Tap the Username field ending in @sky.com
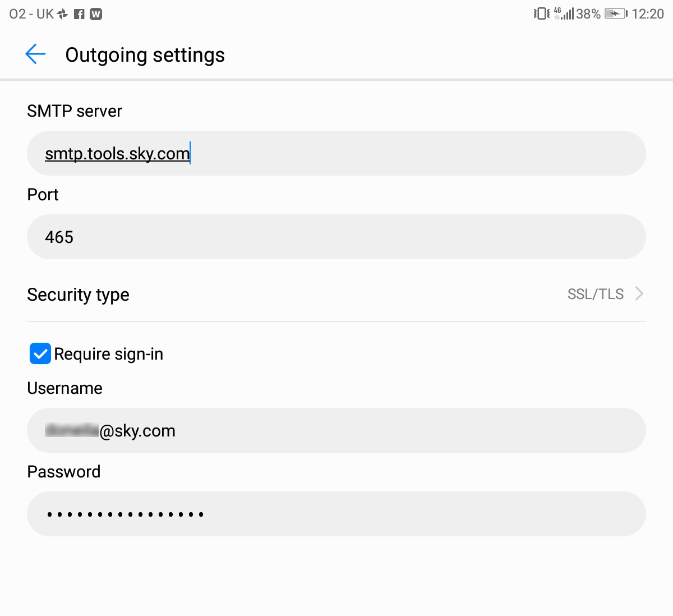The width and height of the screenshot is (673, 616). 336,430
